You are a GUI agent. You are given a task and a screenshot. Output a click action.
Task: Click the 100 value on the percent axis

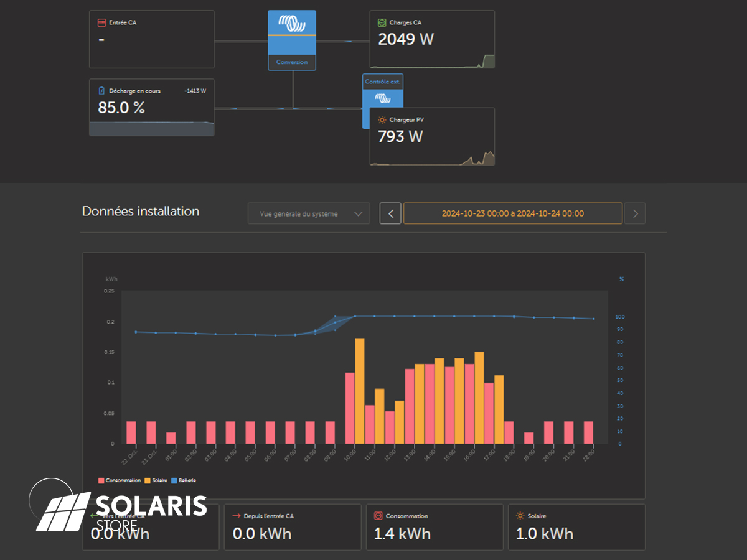click(x=619, y=317)
